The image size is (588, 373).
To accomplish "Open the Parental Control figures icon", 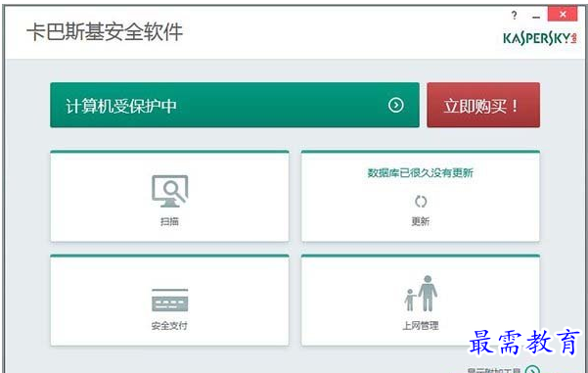I will click(x=421, y=294).
